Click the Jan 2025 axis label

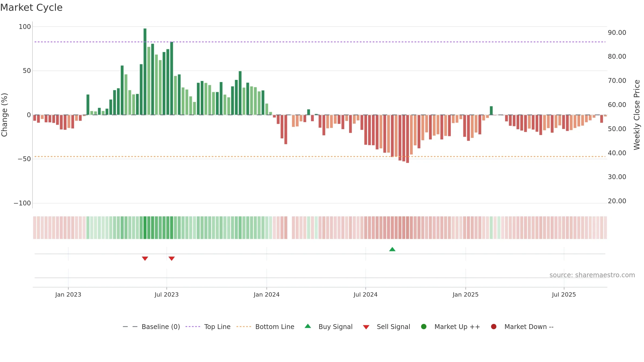tap(465, 294)
